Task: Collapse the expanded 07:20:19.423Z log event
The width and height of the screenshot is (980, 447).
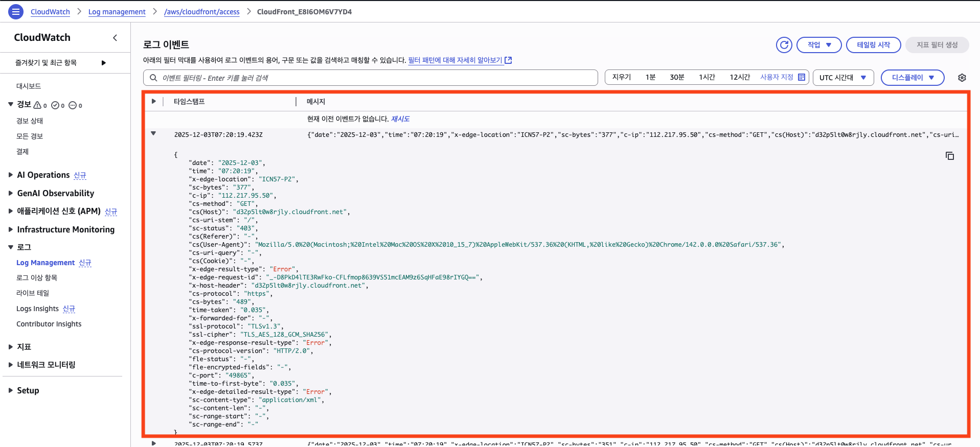Action: 153,134
